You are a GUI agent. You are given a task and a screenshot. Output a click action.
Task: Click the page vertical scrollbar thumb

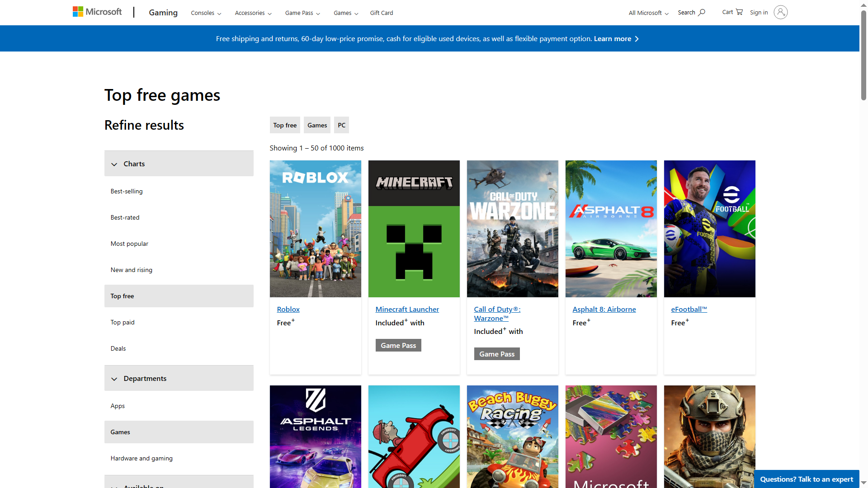tap(863, 54)
